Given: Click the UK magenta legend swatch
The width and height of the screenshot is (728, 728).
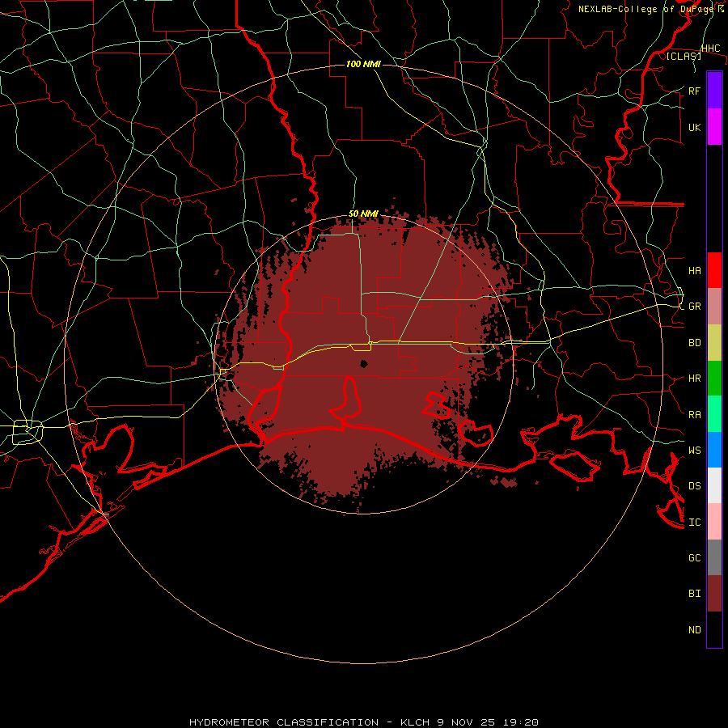Looking at the screenshot, I should point(714,127).
